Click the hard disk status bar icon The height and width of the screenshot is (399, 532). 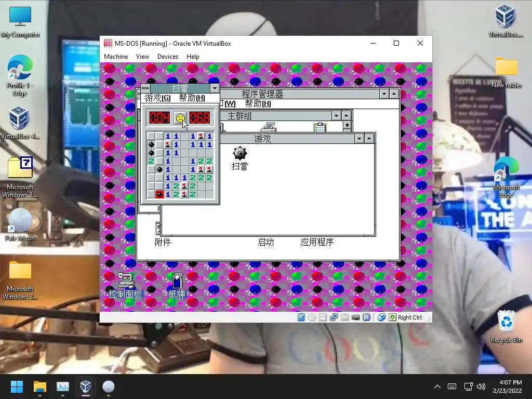tap(301, 317)
